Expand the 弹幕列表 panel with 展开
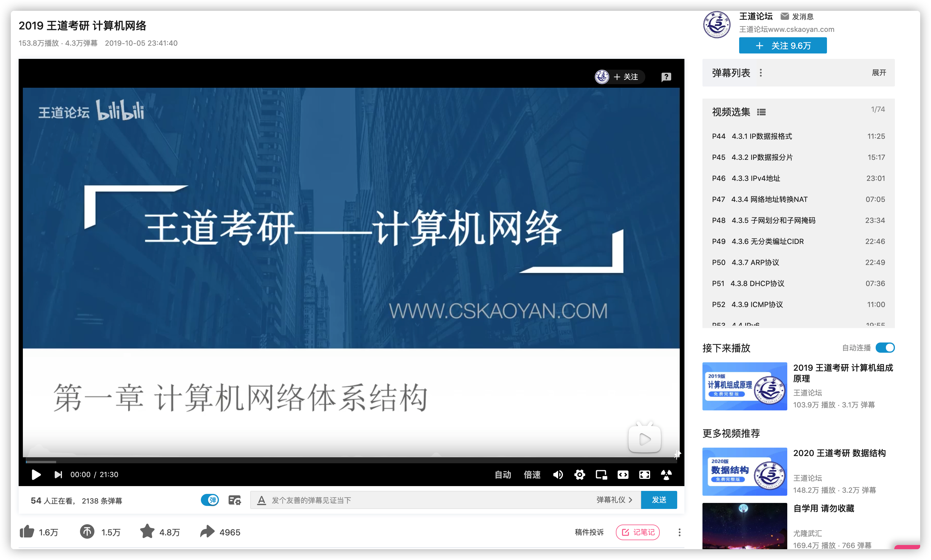Viewport: 931px width, 560px height. point(878,72)
